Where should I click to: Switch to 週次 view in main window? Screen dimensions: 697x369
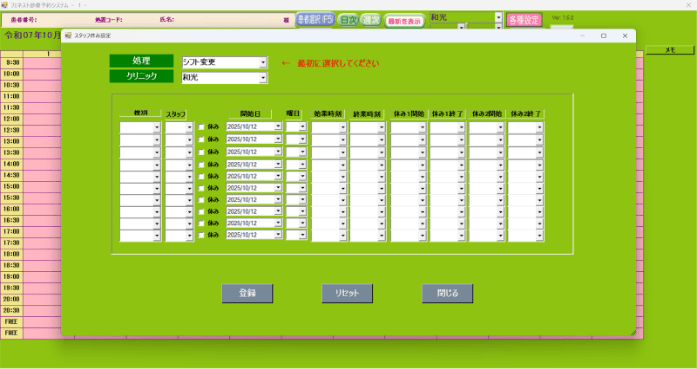[371, 20]
